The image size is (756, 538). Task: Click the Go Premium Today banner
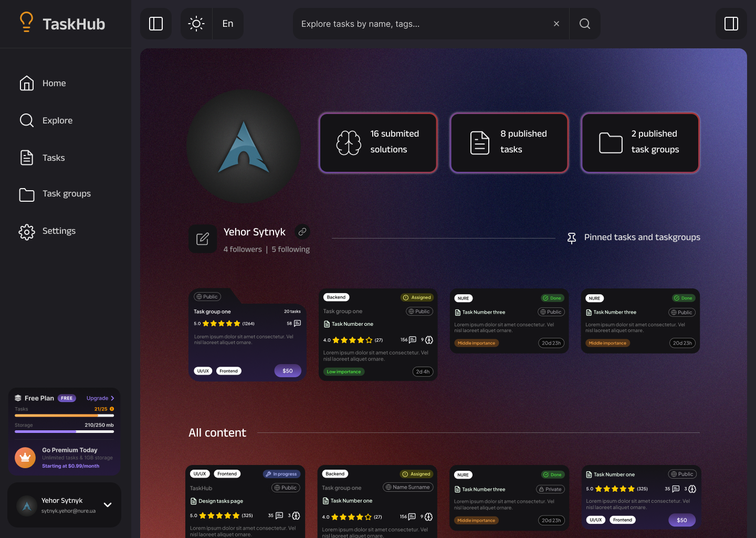(x=64, y=458)
